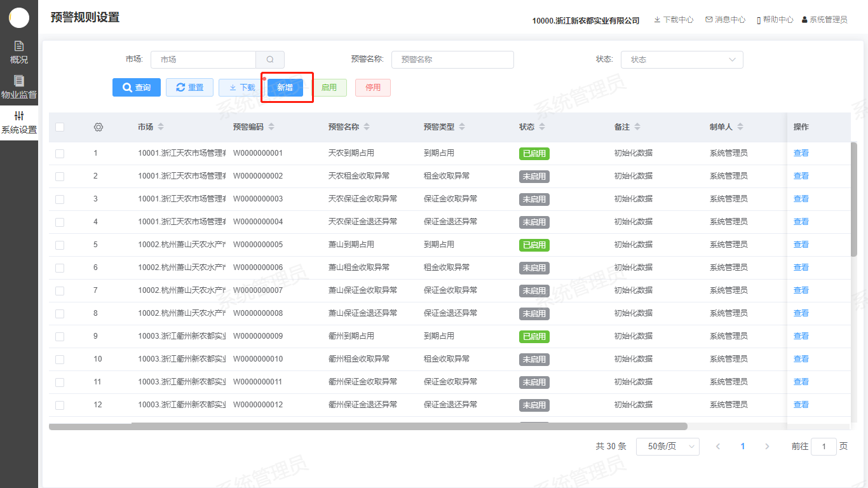868x488 pixels.
Task: Open 物业监督 in the sidebar
Action: coord(19,87)
